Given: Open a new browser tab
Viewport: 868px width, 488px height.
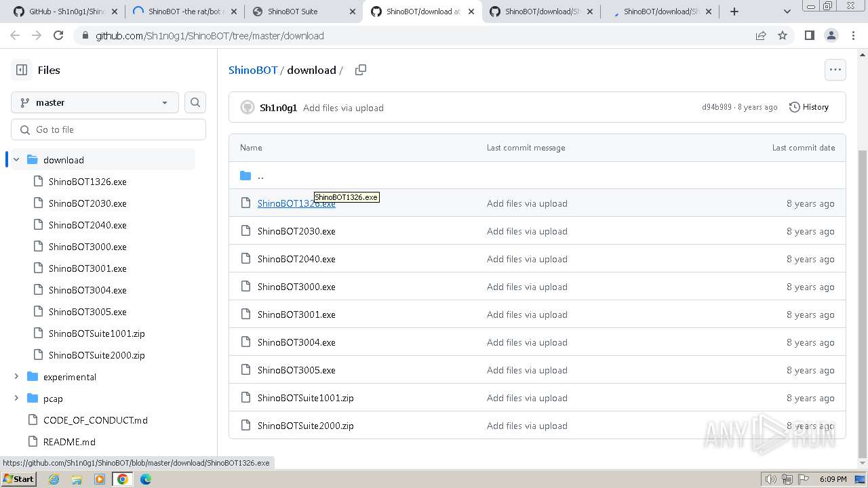Looking at the screenshot, I should pyautogui.click(x=734, y=12).
